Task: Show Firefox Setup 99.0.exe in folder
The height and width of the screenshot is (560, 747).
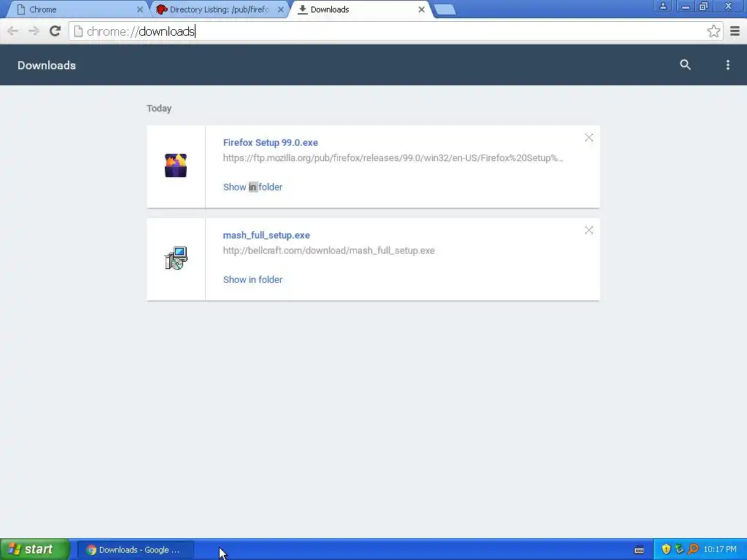Action: point(252,187)
